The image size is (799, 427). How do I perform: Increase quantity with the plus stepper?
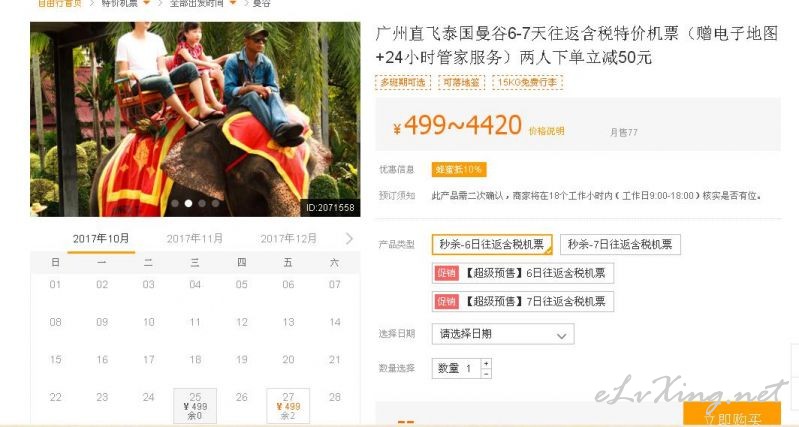point(486,363)
